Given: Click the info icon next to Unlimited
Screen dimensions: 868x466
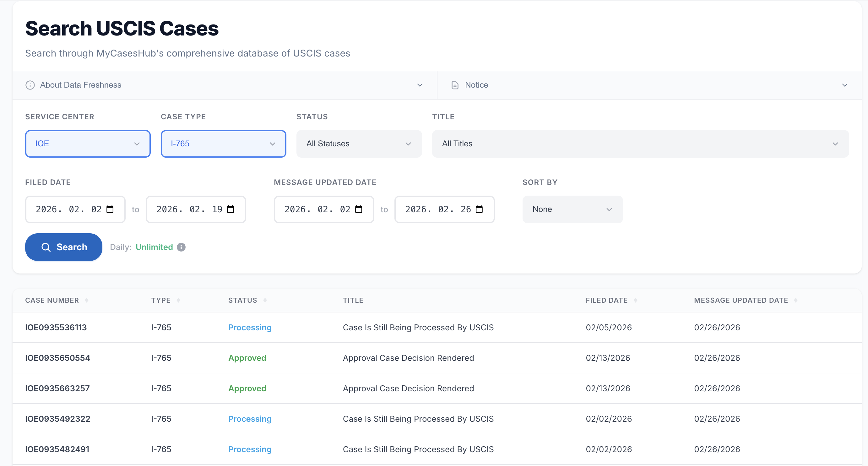Looking at the screenshot, I should [181, 247].
